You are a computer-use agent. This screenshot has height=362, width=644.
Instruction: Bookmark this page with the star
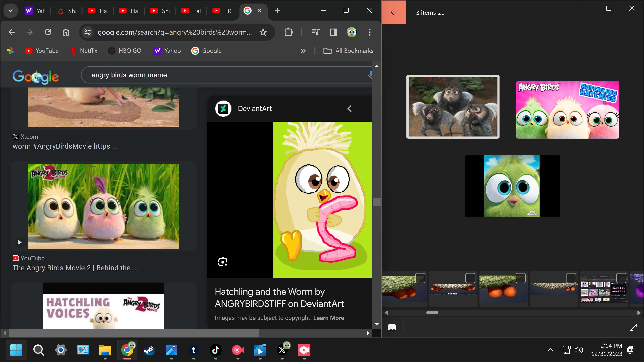263,32
